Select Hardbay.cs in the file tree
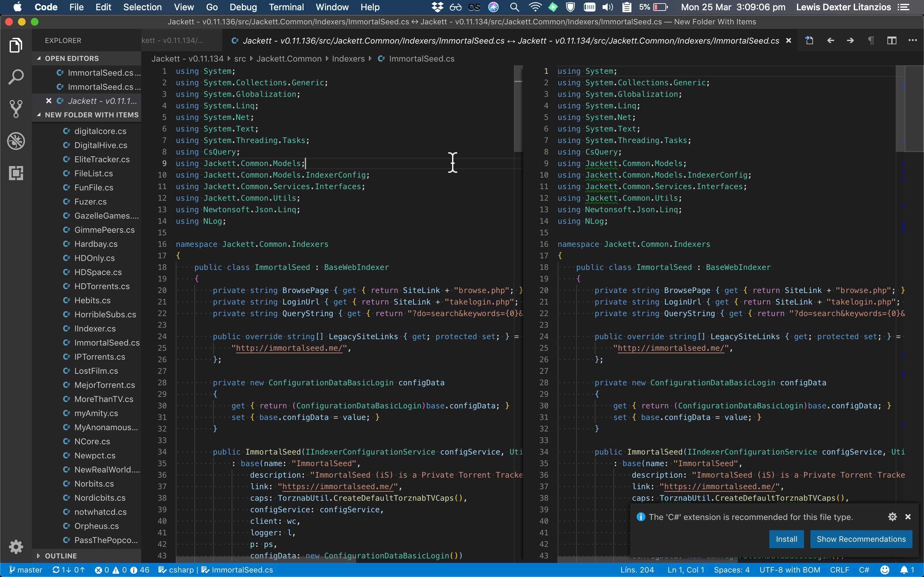The width and height of the screenshot is (924, 577). (96, 244)
